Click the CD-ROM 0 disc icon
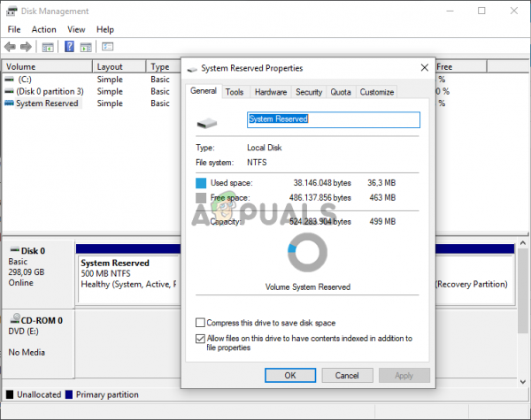The height and width of the screenshot is (420, 531). [15, 318]
